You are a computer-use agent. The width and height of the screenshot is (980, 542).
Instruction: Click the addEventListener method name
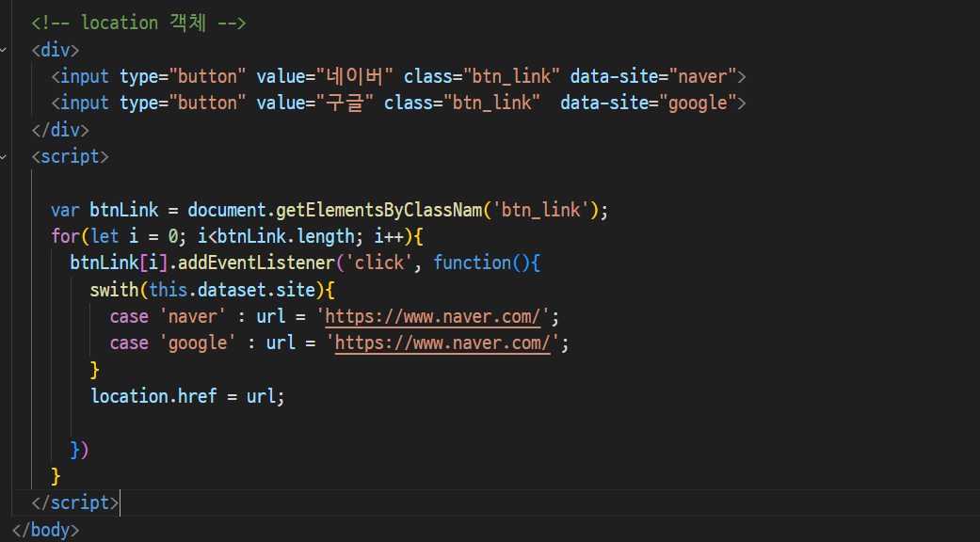pyautogui.click(x=256, y=263)
